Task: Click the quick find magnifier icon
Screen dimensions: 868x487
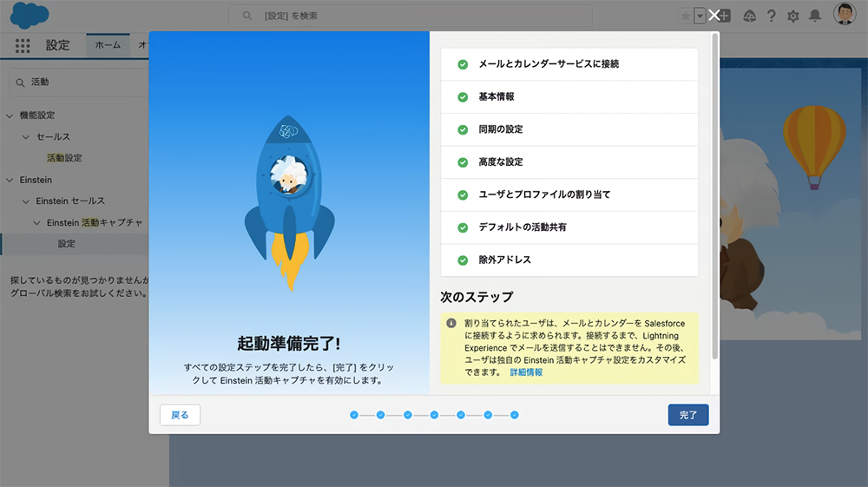Action: click(x=21, y=82)
